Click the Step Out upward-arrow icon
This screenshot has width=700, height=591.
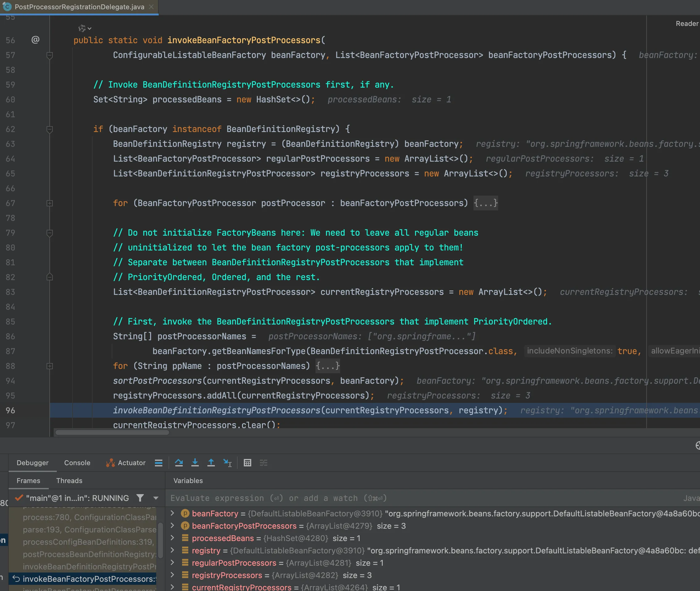[211, 463]
